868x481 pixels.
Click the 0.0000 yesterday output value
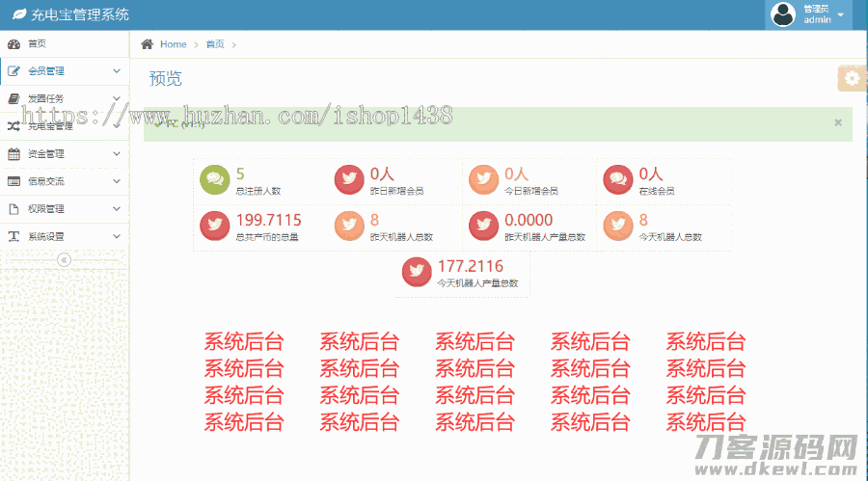529,221
